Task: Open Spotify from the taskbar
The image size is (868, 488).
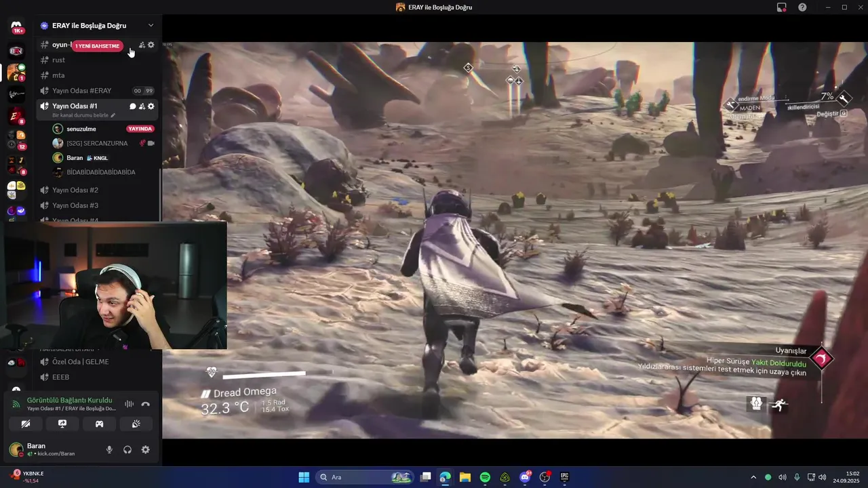Action: [x=485, y=477]
